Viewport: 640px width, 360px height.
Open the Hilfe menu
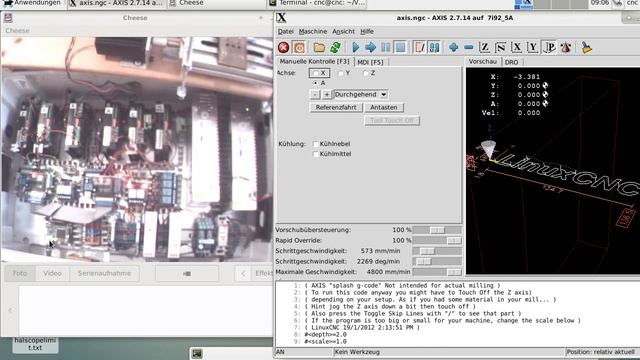367,31
